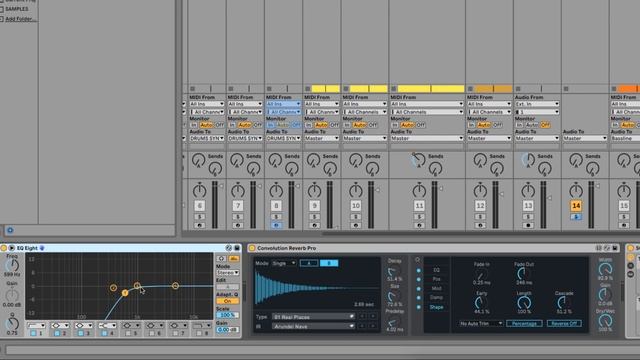
Task: Open IR Arundel Nave dropdown
Action: (x=313, y=327)
